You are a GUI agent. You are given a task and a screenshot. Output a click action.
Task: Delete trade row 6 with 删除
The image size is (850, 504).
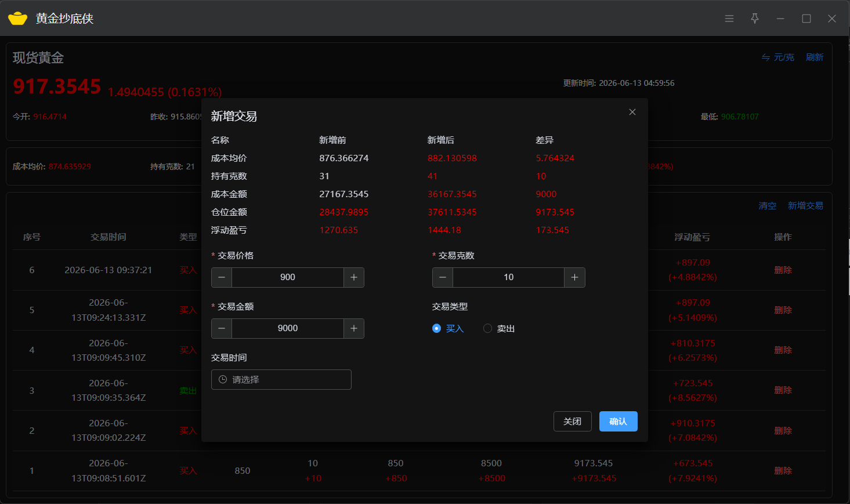[x=783, y=270]
